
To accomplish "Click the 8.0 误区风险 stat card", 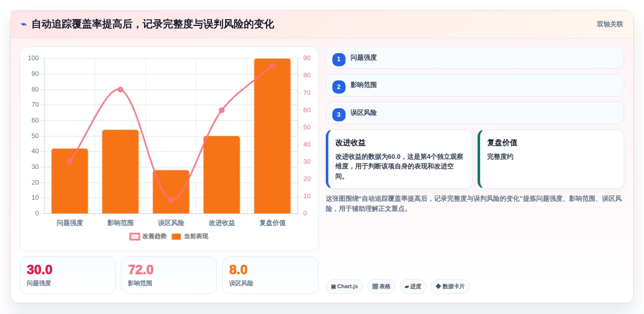I will 270,275.
